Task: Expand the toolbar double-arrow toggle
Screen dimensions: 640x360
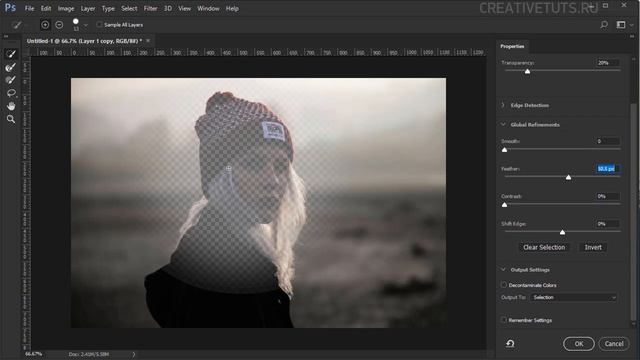Action: tap(6, 36)
